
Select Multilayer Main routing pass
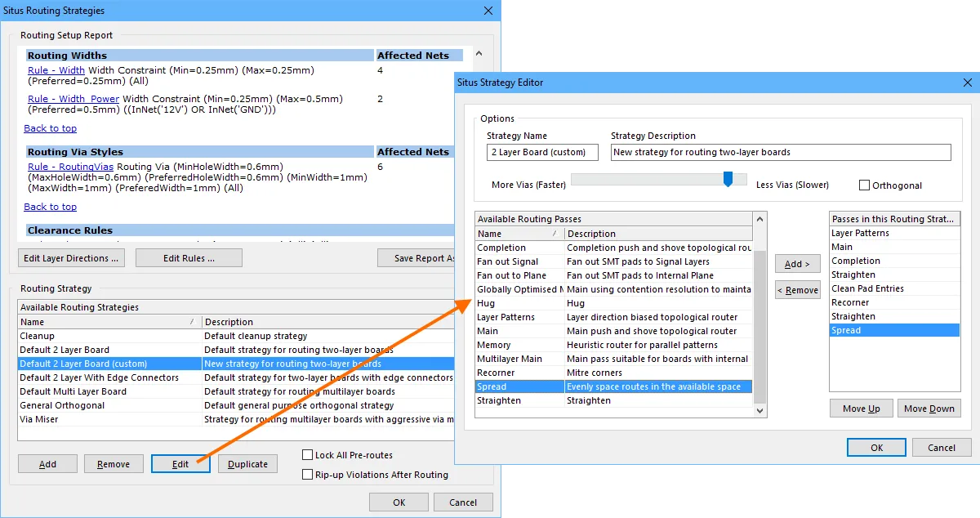click(x=613, y=359)
